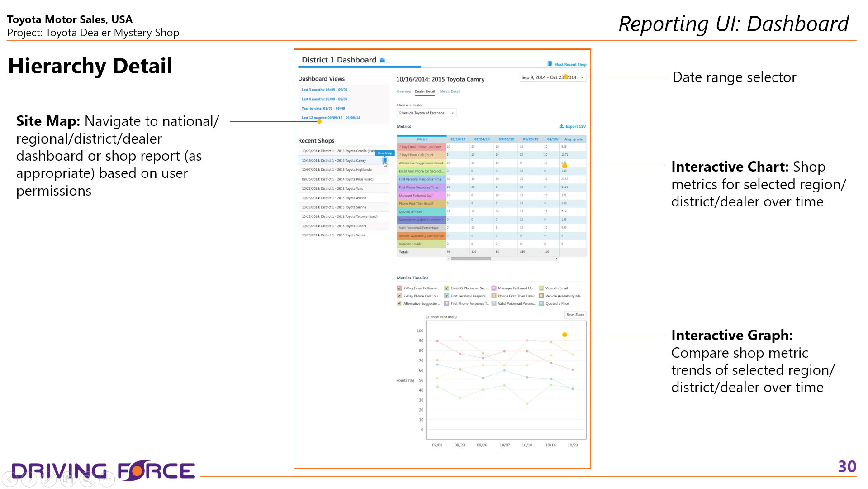Click the 02/16/15 column header

458,139
